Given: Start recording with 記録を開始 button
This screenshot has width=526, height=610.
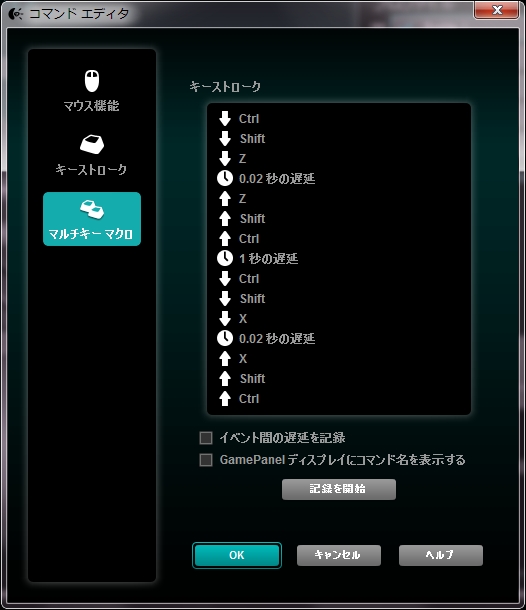Looking at the screenshot, I should click(x=339, y=489).
